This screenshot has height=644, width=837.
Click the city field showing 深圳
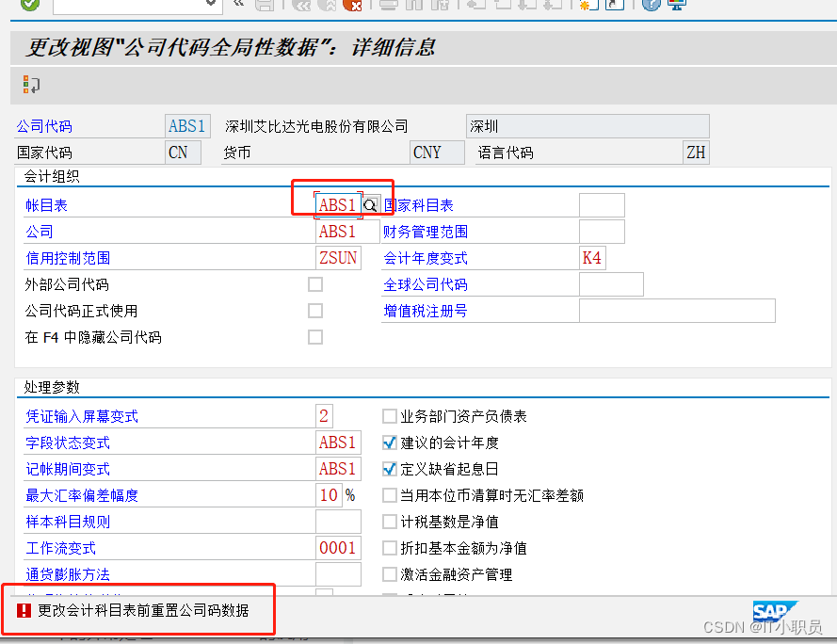[x=588, y=126]
